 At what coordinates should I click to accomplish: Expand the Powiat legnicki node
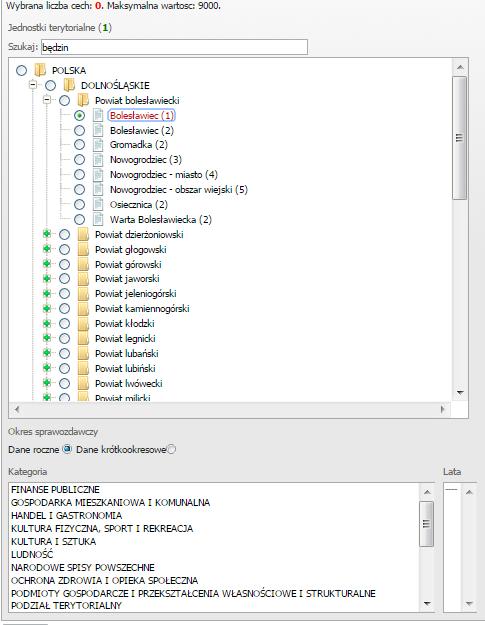[47, 338]
